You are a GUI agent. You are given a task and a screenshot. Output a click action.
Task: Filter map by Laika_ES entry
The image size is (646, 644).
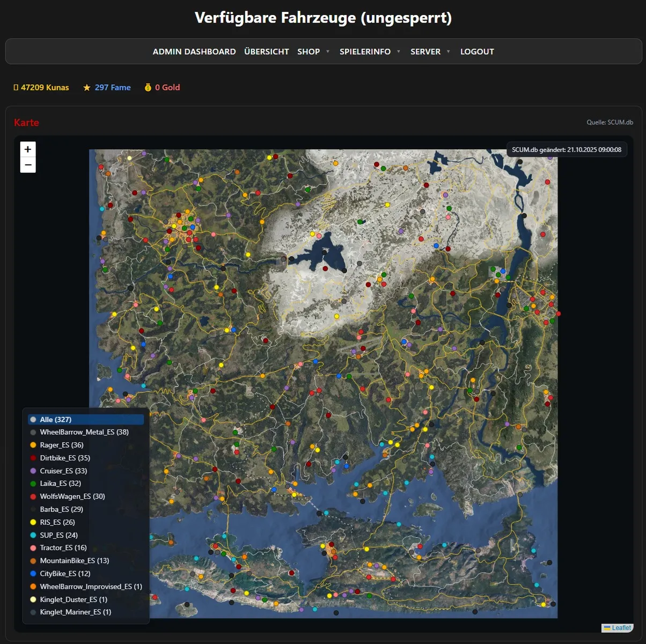click(x=60, y=484)
